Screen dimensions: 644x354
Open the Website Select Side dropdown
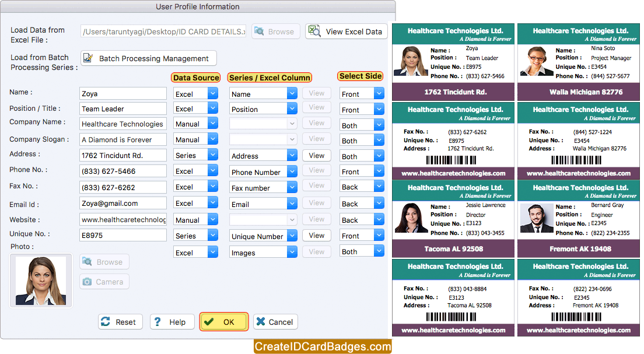(362, 220)
